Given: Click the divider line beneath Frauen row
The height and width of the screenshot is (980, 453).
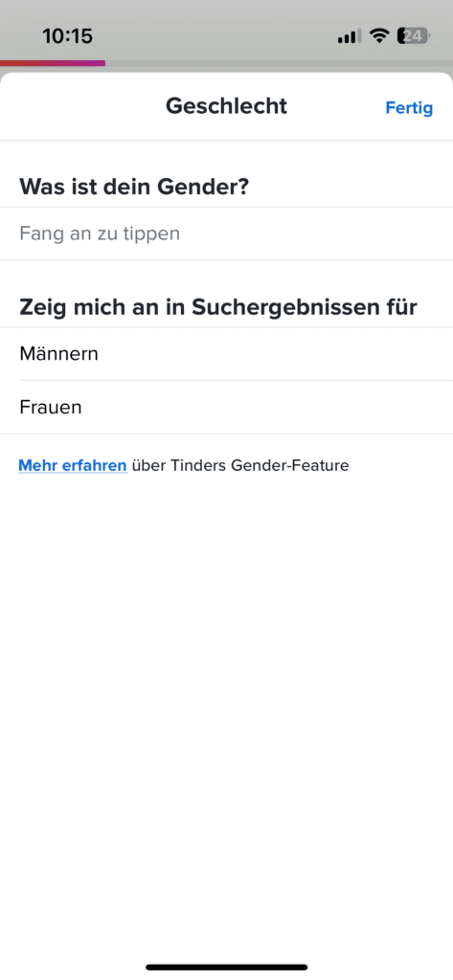Looking at the screenshot, I should [226, 434].
